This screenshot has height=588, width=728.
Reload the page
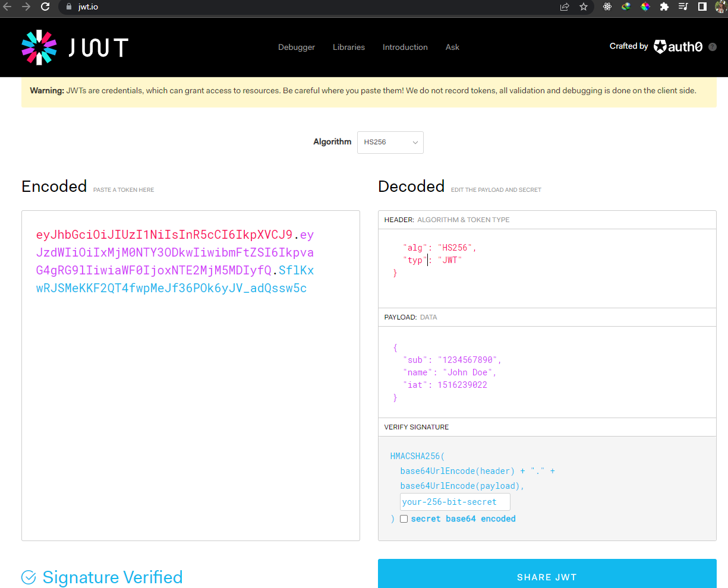click(45, 8)
